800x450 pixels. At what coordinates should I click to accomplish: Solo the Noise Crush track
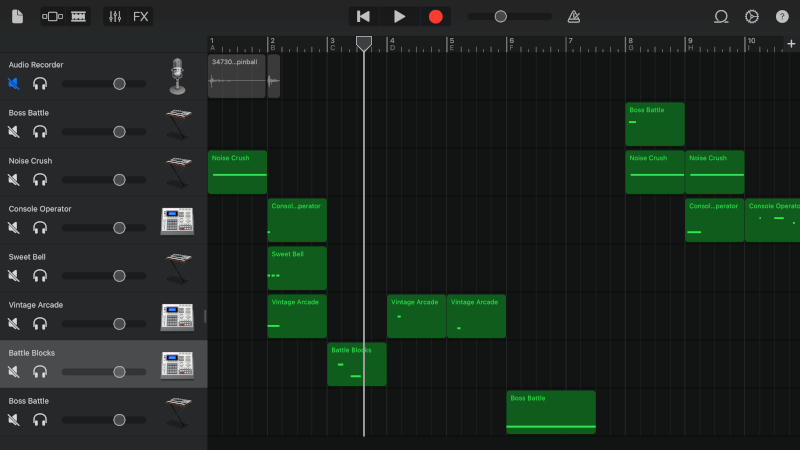40,180
